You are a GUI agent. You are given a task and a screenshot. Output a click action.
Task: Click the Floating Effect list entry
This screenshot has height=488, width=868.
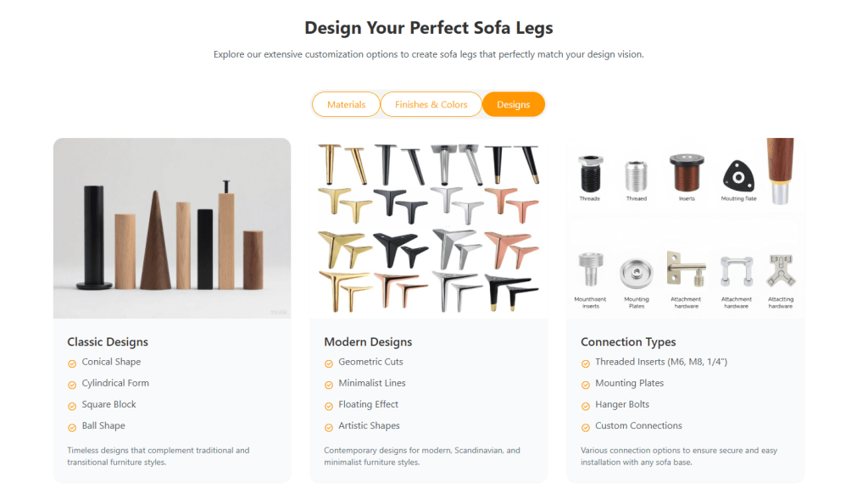click(x=370, y=404)
